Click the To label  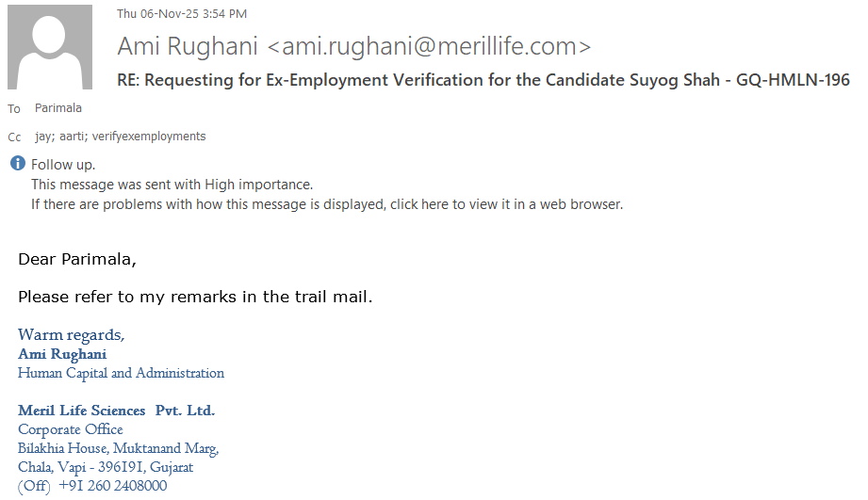point(14,109)
